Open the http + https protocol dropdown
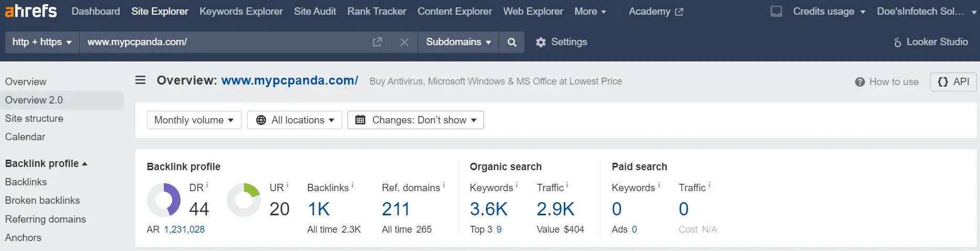The height and width of the screenshot is (251, 980). click(42, 42)
